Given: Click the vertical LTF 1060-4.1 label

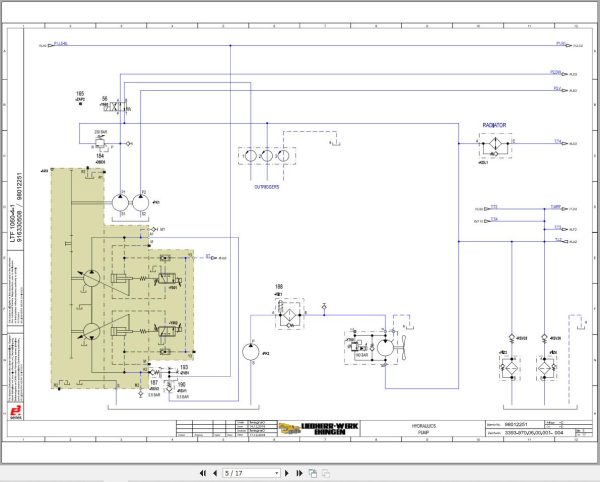Looking at the screenshot, I should pyautogui.click(x=14, y=222).
